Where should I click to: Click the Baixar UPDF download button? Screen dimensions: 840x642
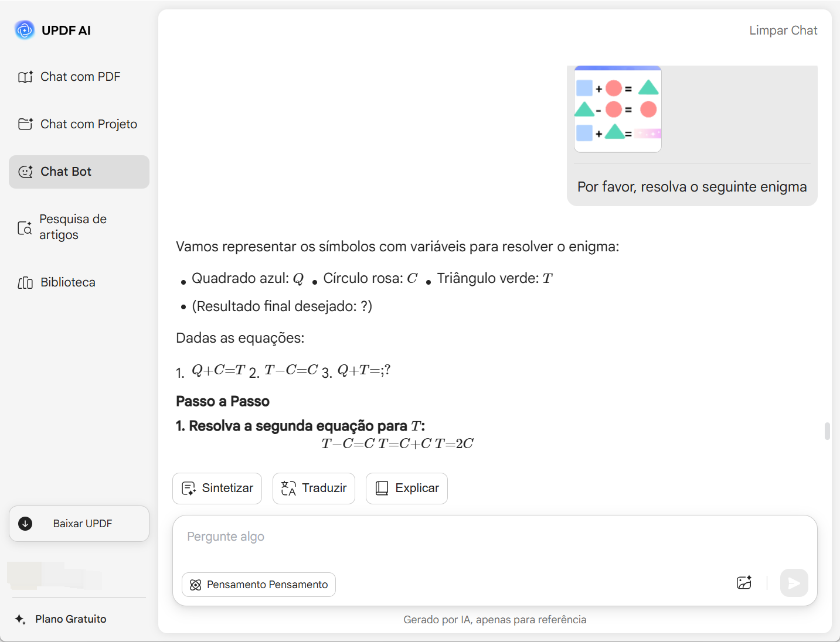[x=79, y=524]
